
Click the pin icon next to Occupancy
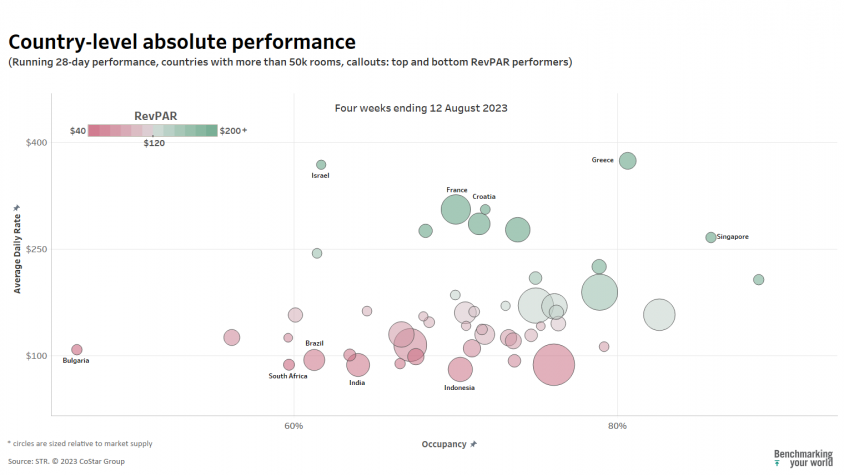473,444
